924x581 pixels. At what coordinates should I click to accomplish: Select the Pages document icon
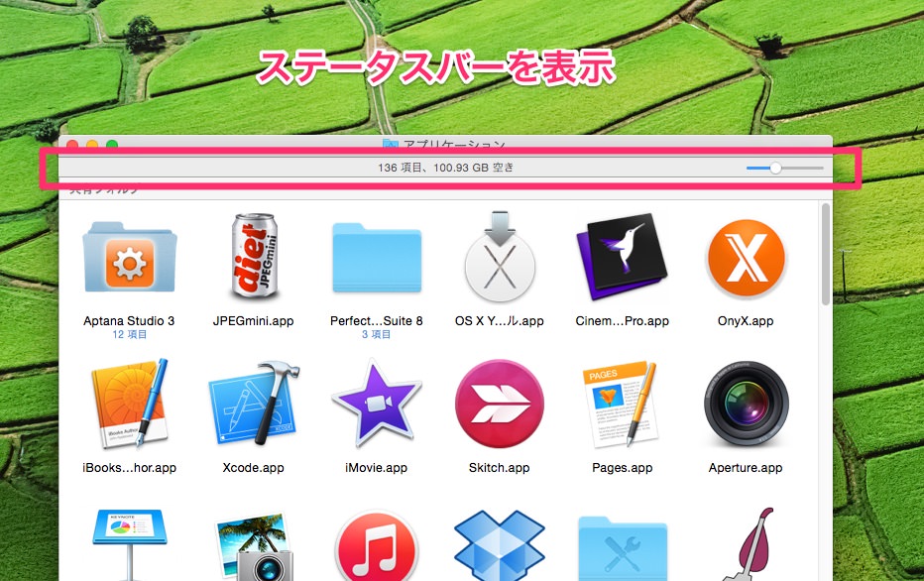pyautogui.click(x=620, y=405)
